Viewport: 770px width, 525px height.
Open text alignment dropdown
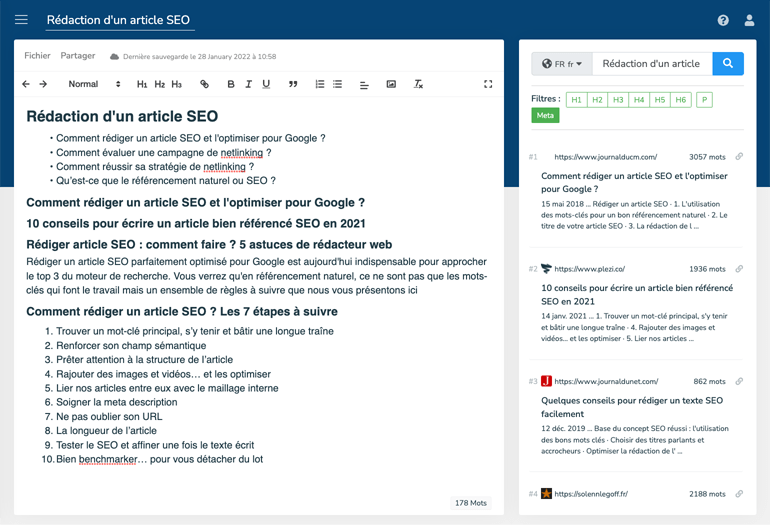click(364, 84)
